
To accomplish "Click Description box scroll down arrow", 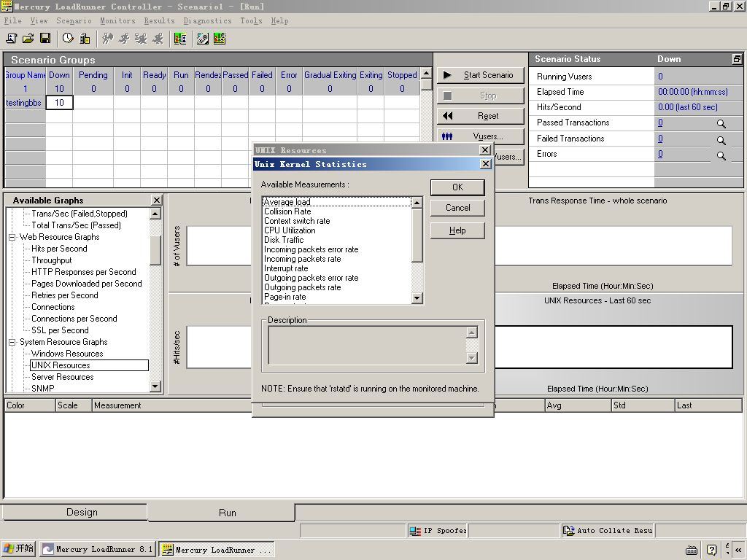I will [472, 357].
